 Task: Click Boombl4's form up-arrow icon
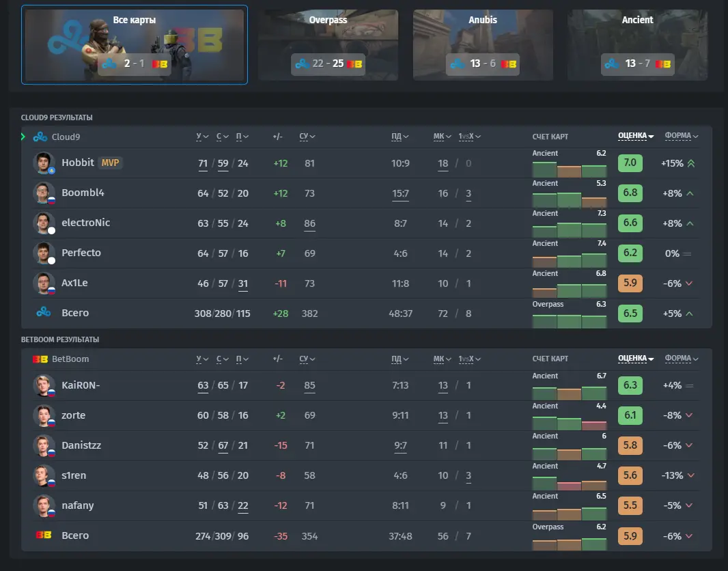[x=690, y=193]
